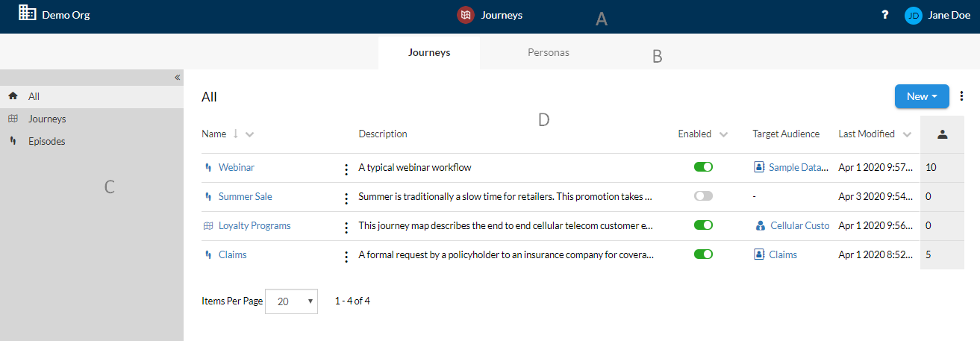Image resolution: width=980 pixels, height=341 pixels.
Task: Click the episode icon beside Claims
Action: coord(208,255)
